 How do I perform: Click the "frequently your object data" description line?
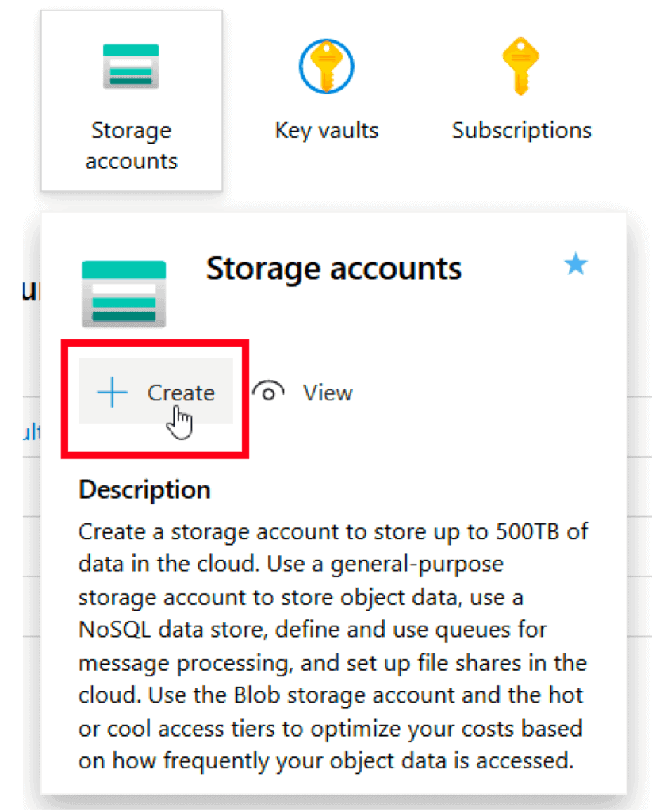pos(329,761)
